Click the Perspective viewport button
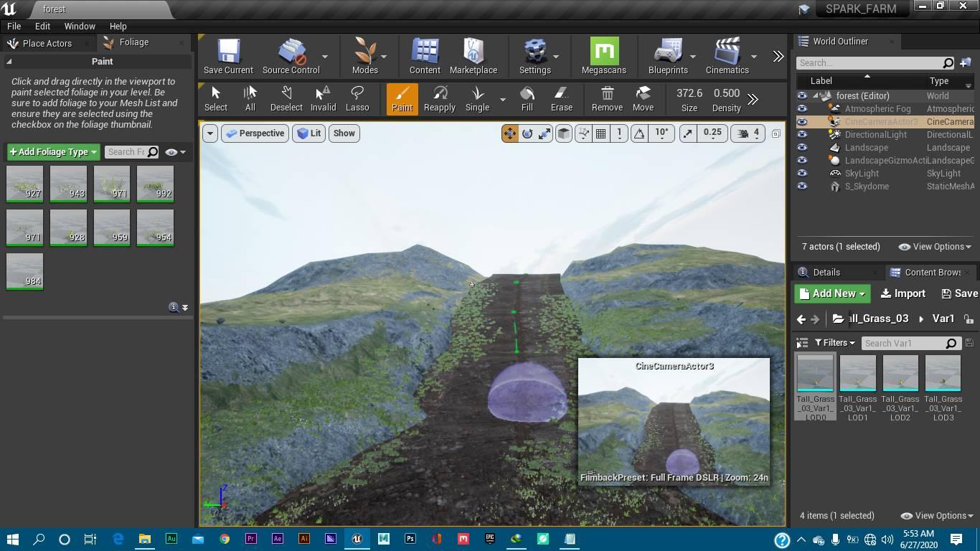The height and width of the screenshot is (551, 980). (255, 133)
